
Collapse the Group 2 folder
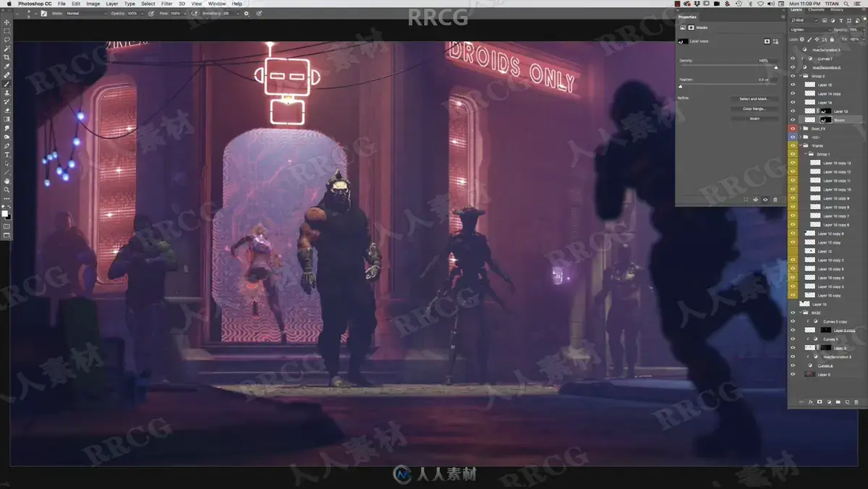801,76
